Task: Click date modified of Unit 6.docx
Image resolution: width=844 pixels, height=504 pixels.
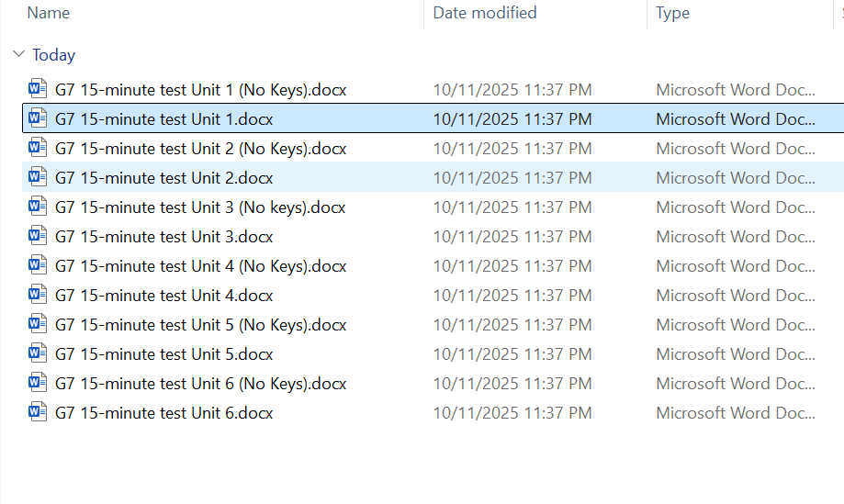Action: [x=512, y=413]
